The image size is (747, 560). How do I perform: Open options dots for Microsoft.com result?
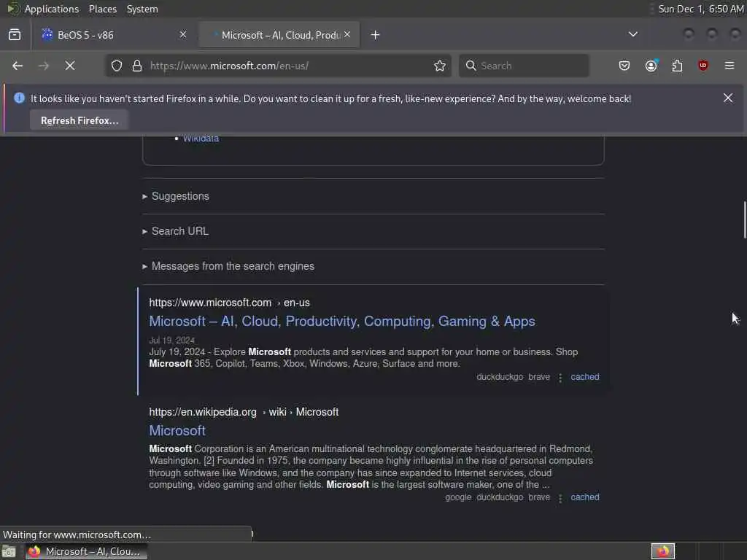(x=560, y=377)
